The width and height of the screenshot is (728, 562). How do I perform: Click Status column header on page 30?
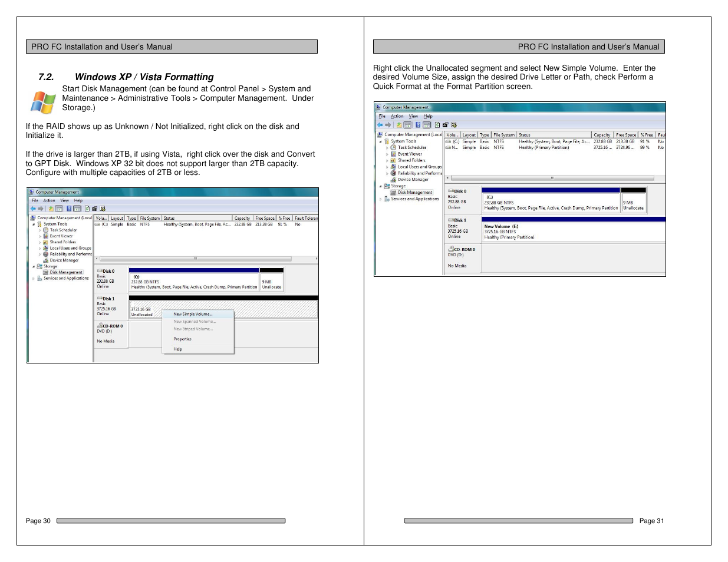197,218
